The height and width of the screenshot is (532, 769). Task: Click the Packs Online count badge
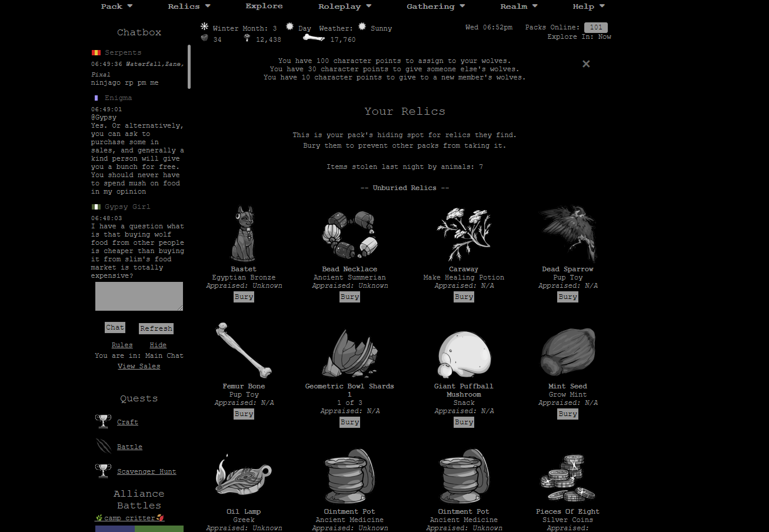[595, 28]
